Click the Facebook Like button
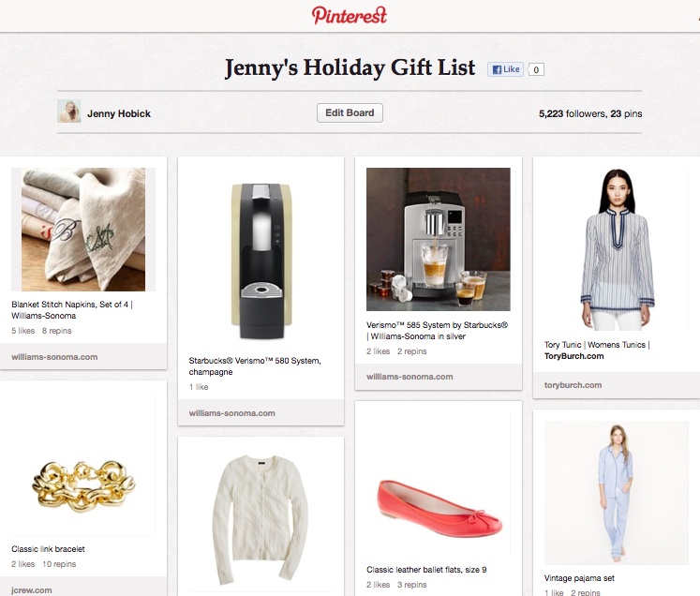Image resolution: width=700 pixels, height=596 pixels. pos(505,69)
